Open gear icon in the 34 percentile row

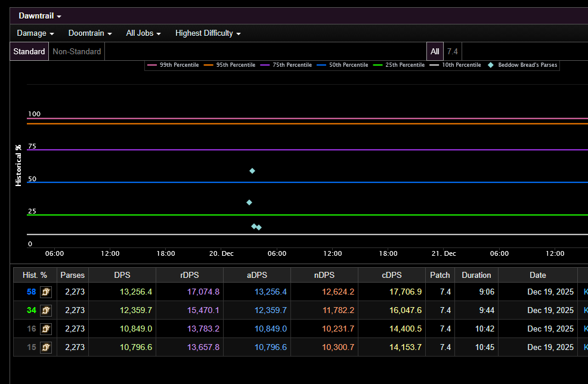[x=46, y=310]
